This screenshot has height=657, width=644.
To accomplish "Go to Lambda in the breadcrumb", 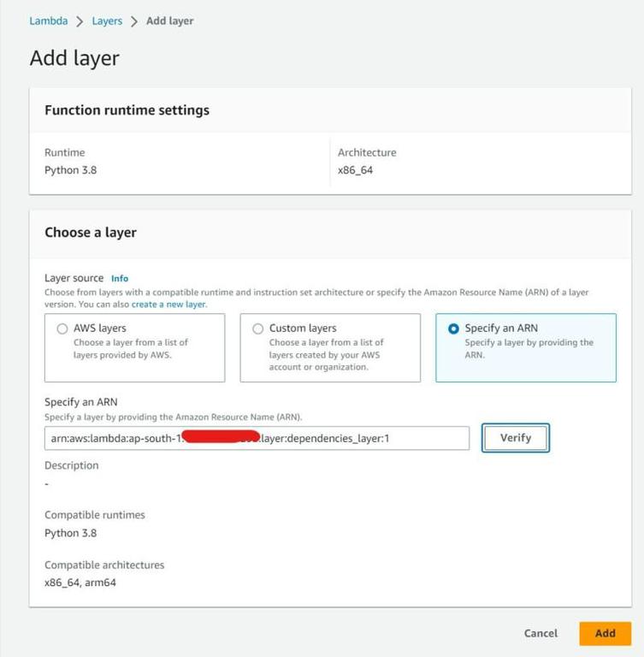I will point(48,21).
